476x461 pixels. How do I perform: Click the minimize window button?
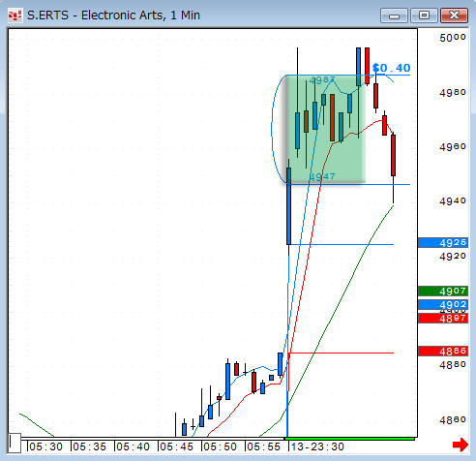[394, 15]
